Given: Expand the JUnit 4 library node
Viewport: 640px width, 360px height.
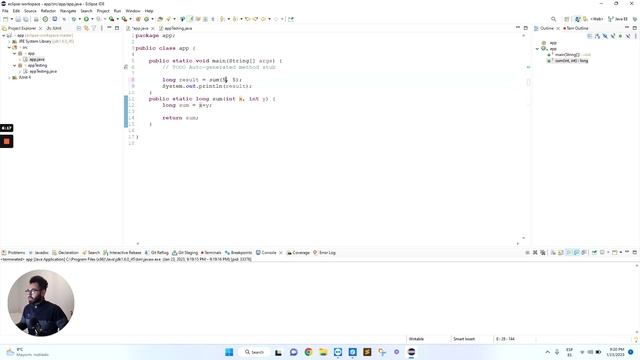Looking at the screenshot, I should (9, 77).
